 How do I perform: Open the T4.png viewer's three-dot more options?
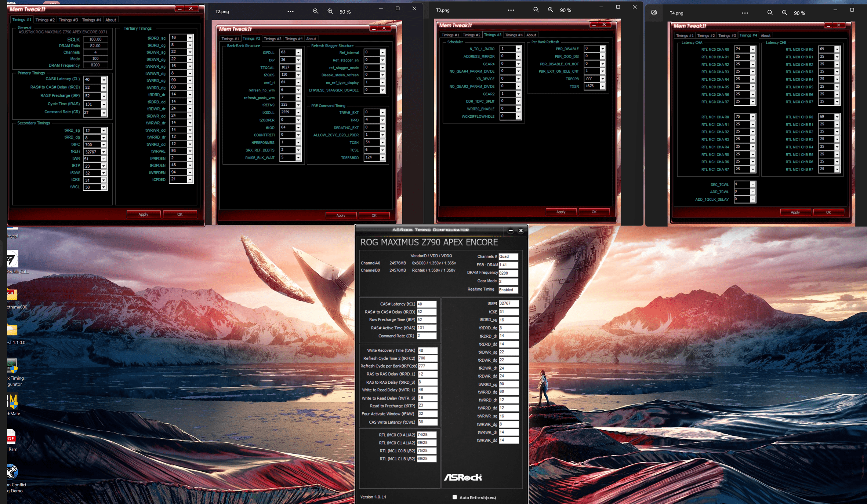coord(744,13)
